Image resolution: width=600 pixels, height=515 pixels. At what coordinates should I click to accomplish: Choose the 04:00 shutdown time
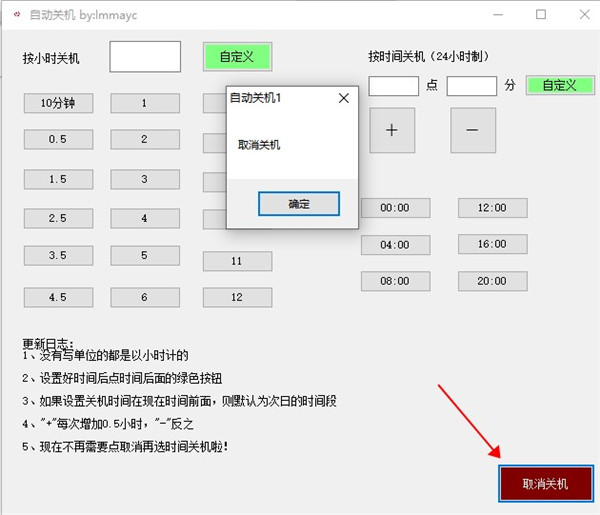tap(395, 245)
